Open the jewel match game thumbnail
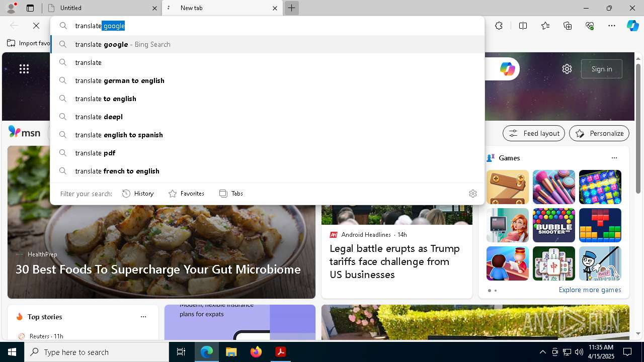The width and height of the screenshot is (644, 362). 600,187
